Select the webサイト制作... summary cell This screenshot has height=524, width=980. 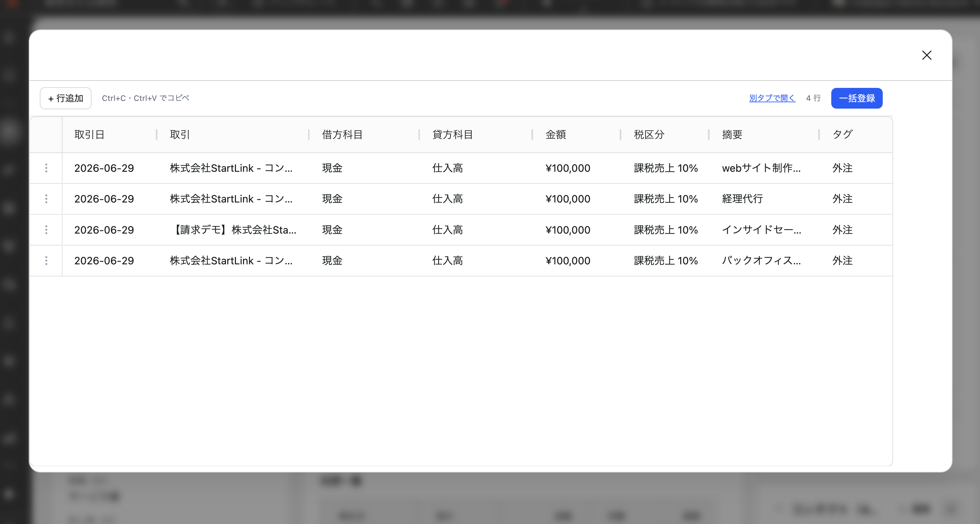pyautogui.click(x=764, y=168)
